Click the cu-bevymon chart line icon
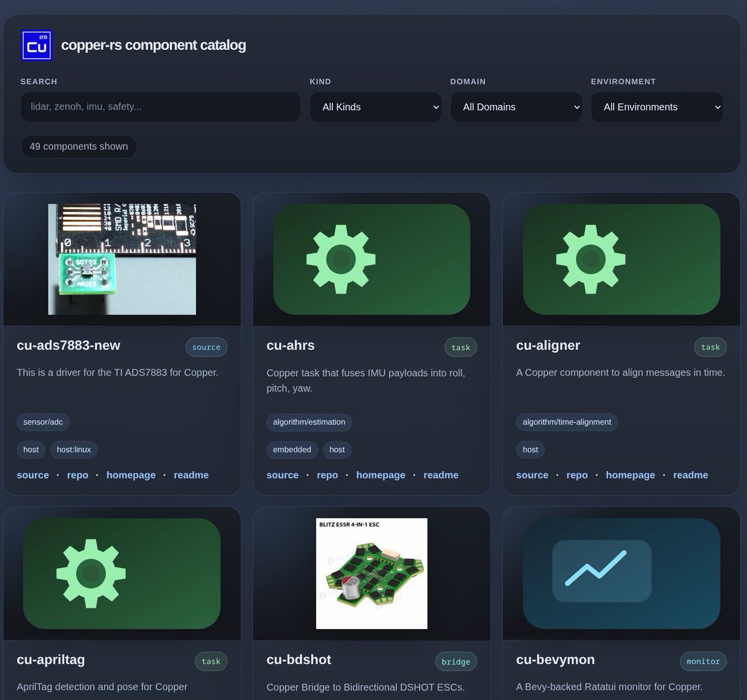 coord(596,569)
